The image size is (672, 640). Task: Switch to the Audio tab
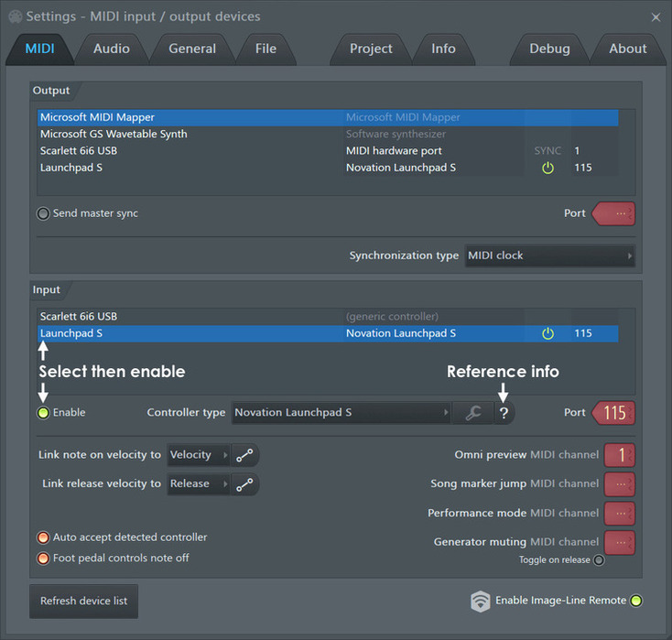tap(112, 49)
